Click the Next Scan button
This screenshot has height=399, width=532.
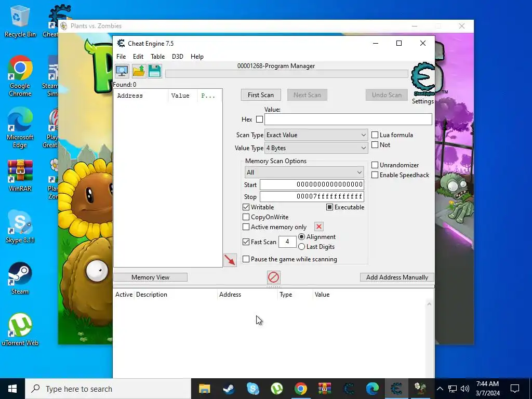point(308,95)
